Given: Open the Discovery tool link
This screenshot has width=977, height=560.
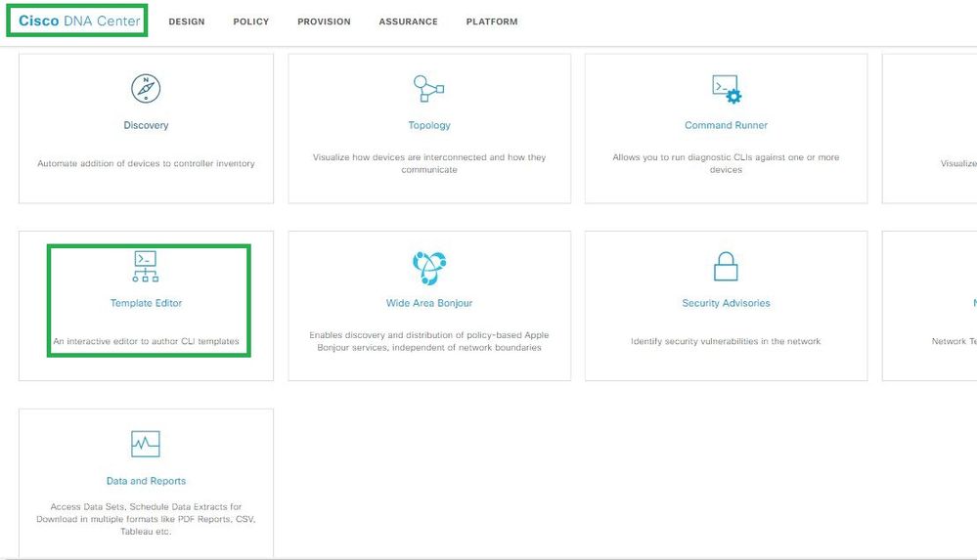Looking at the screenshot, I should tap(146, 125).
